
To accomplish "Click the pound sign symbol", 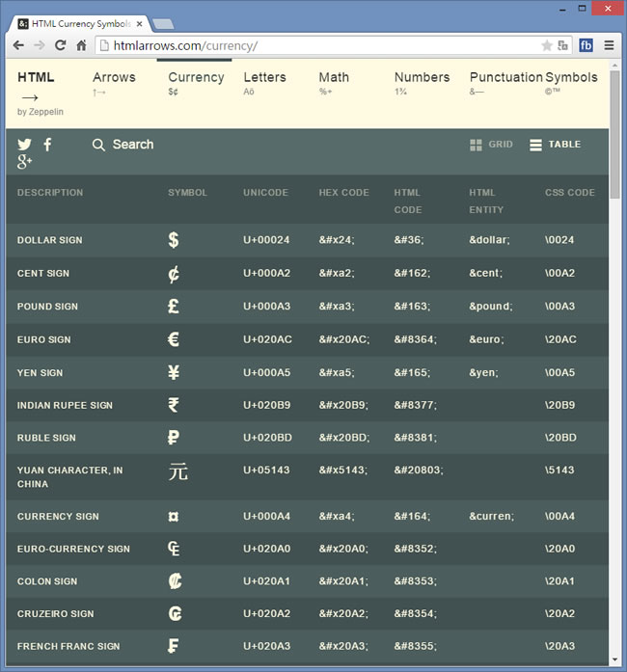I will (174, 307).
